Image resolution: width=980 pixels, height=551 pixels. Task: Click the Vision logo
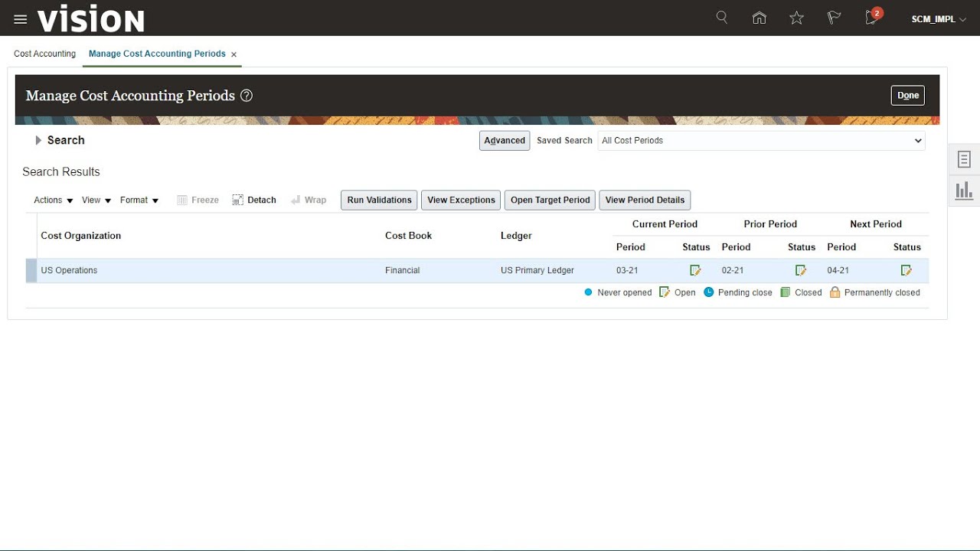(90, 19)
